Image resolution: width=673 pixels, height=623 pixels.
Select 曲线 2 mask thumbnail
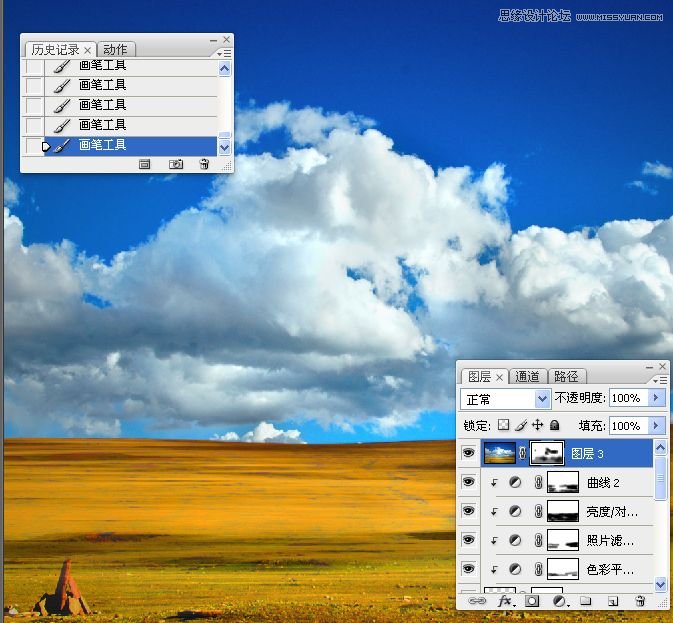tap(563, 482)
